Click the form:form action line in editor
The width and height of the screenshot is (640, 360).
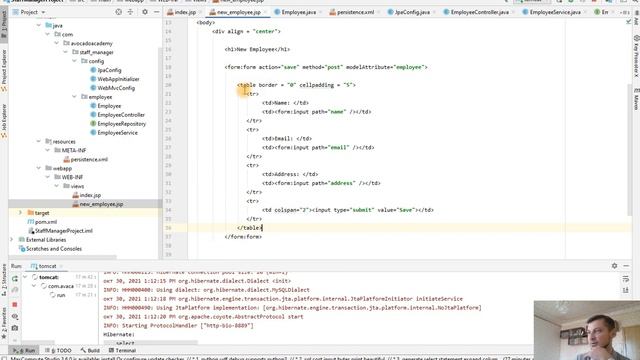pyautogui.click(x=326, y=67)
